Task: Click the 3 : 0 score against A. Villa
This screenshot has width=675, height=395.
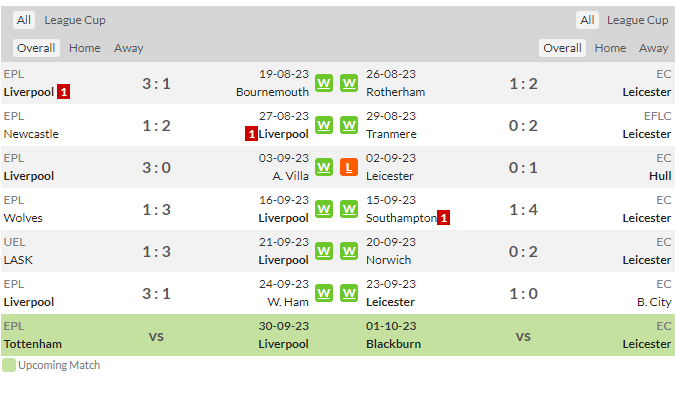Action: click(x=157, y=167)
